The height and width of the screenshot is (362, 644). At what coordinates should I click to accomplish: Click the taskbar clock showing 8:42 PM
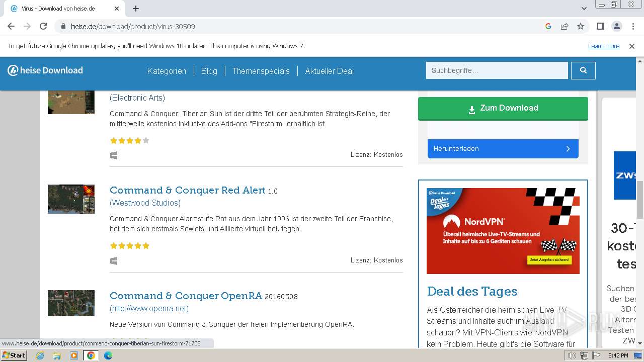[x=618, y=355]
